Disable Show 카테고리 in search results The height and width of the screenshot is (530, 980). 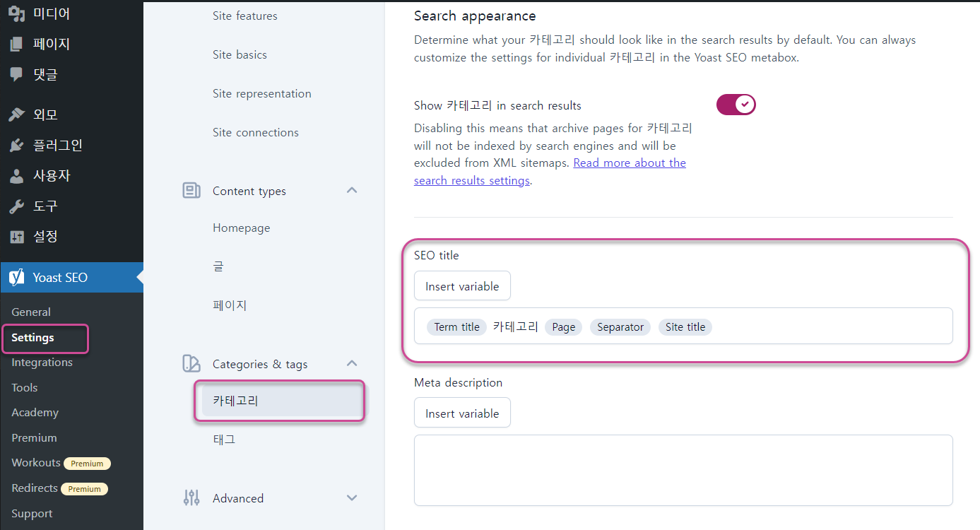(x=736, y=104)
